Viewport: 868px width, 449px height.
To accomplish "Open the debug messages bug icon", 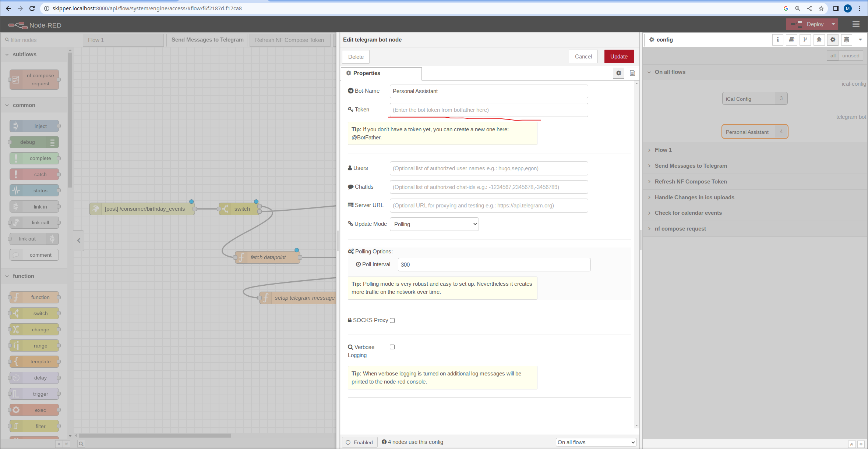I will 819,40.
